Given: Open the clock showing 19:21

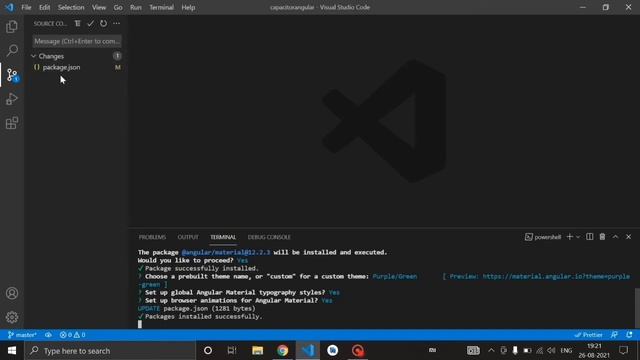Looking at the screenshot, I should 594,351.
